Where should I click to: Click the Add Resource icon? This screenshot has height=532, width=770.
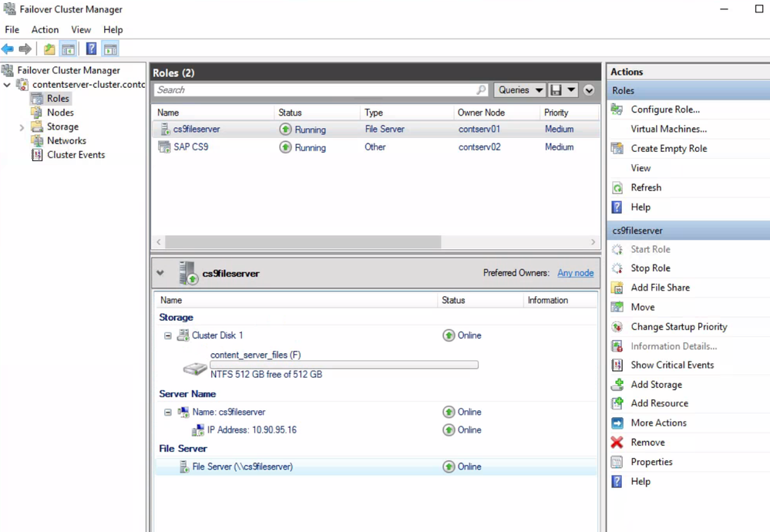(x=617, y=403)
